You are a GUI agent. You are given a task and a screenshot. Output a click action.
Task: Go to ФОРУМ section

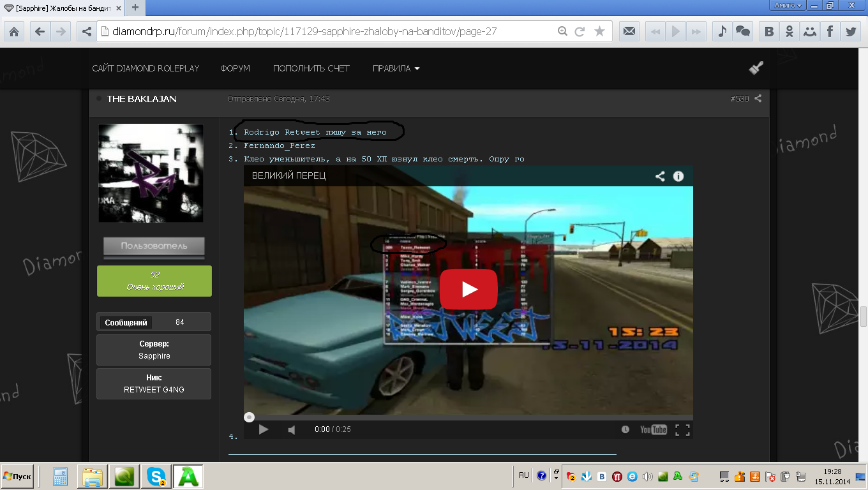(235, 68)
